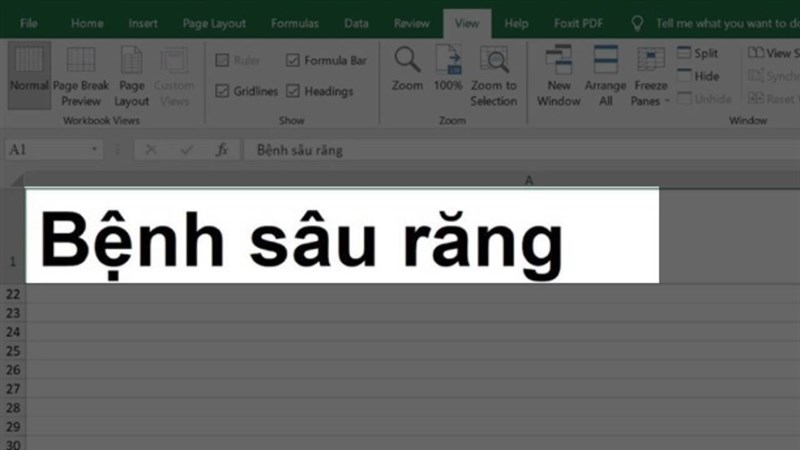Click Reset Window Position icon

click(x=756, y=98)
